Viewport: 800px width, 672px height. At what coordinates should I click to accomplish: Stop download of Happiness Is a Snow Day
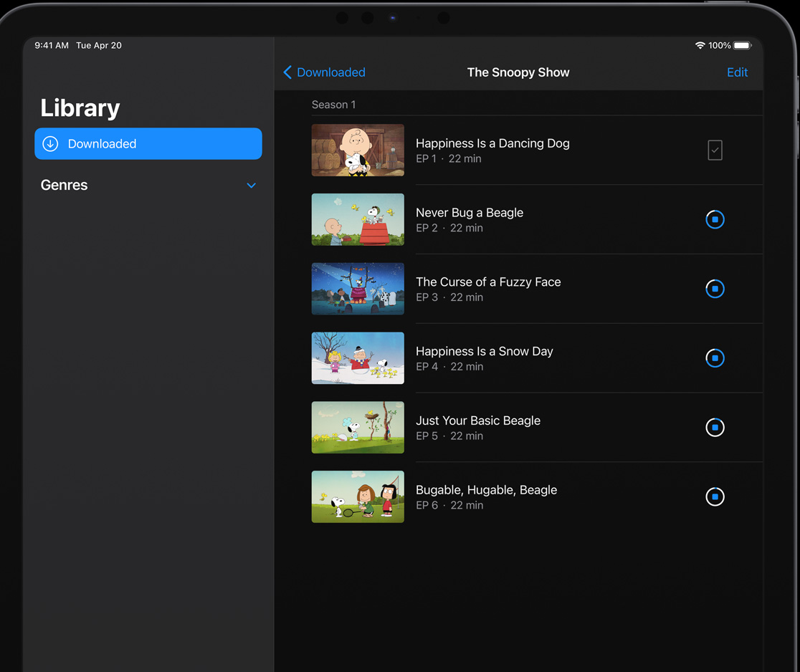pos(715,358)
